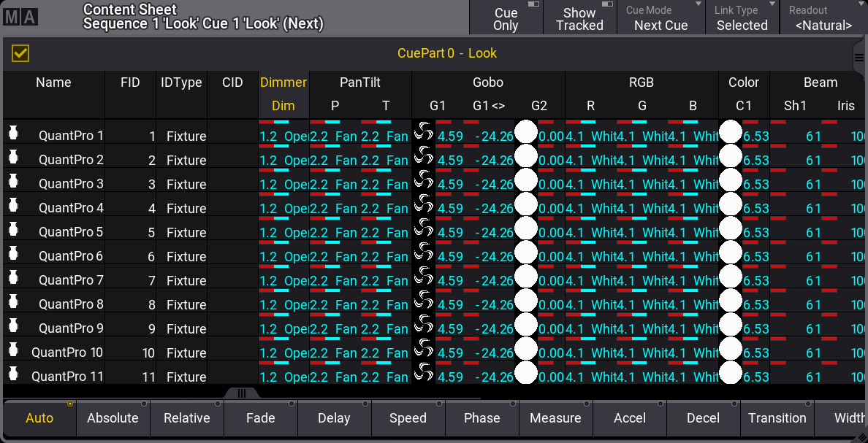Click the C1 color swatch for QuantPro 5
The image size is (868, 443).
(x=730, y=228)
